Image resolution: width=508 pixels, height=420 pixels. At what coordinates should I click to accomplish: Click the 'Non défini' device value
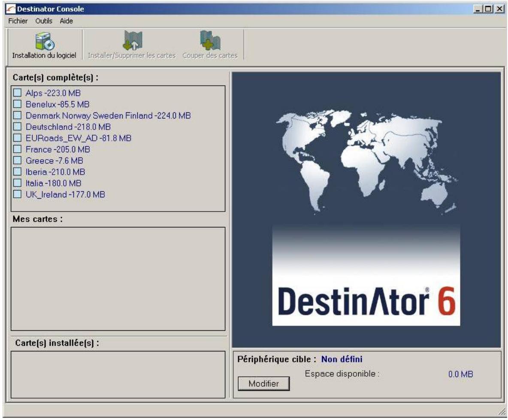[x=342, y=359]
